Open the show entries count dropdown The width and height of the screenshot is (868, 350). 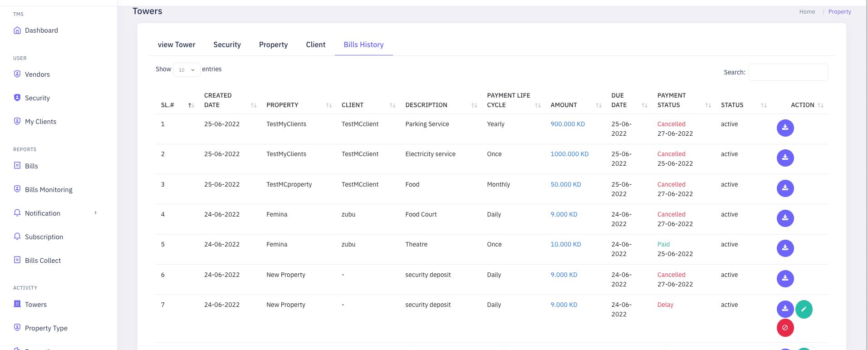click(186, 70)
